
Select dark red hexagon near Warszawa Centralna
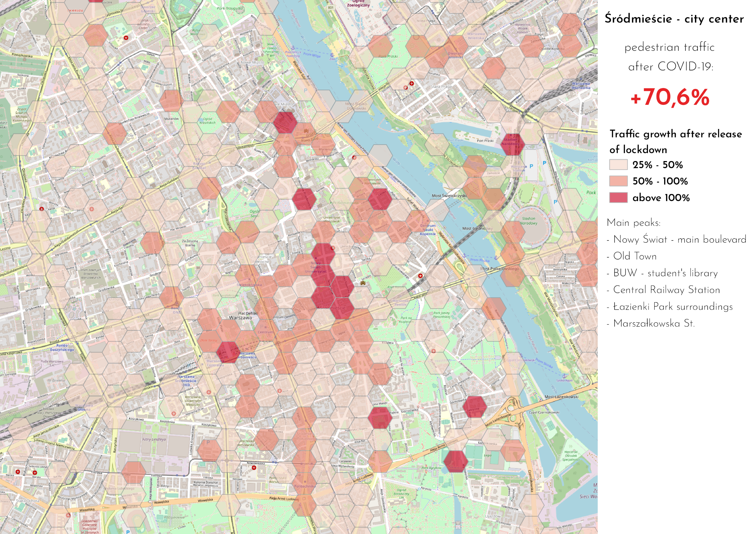(x=229, y=352)
